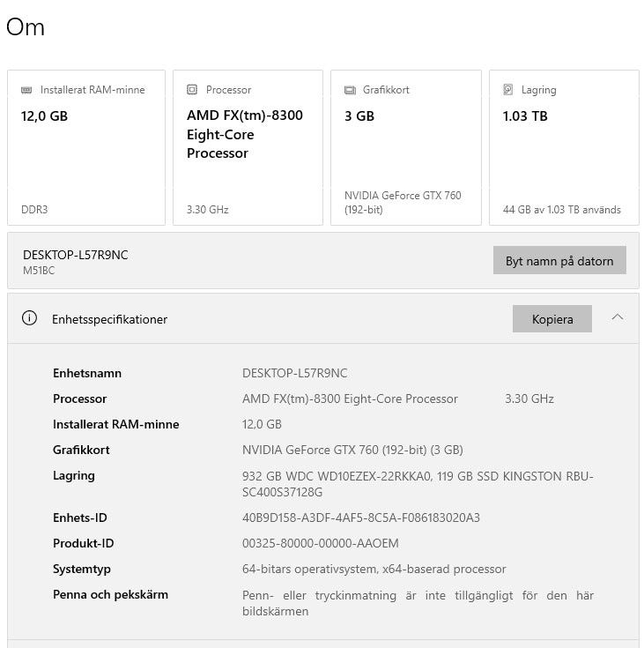644x648 pixels.
Task: Click the RAM memory chip icon
Action: tap(27, 90)
